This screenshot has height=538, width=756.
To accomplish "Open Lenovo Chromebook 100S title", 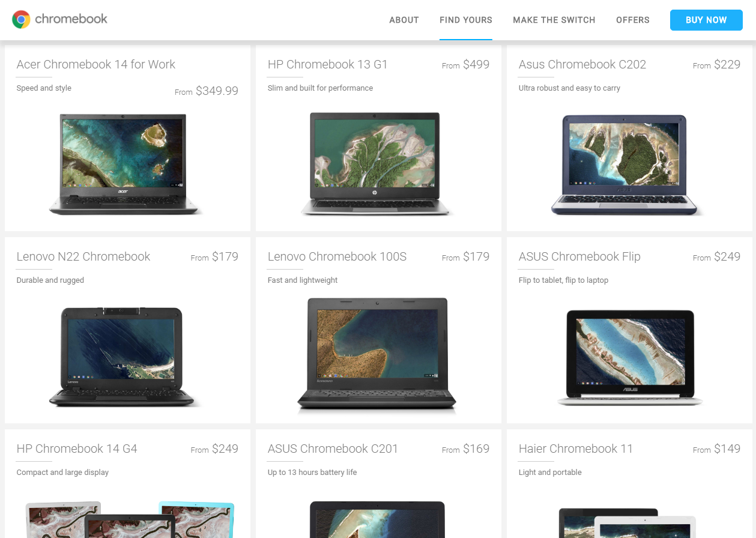I will 337,256.
